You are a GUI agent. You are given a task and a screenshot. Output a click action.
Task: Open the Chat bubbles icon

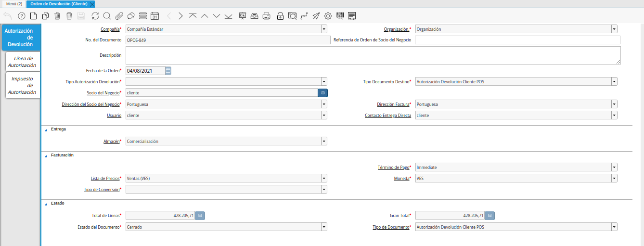tap(130, 16)
